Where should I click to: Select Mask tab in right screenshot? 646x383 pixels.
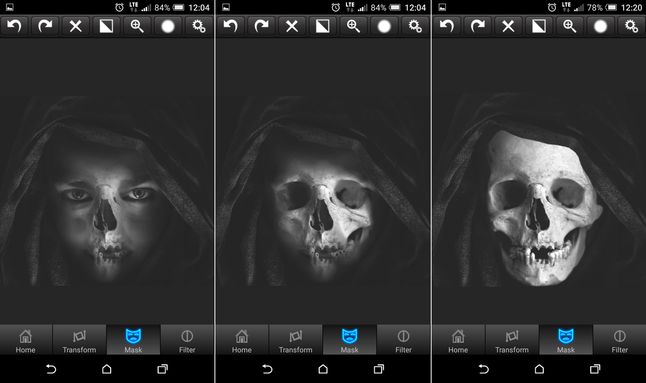tap(566, 340)
